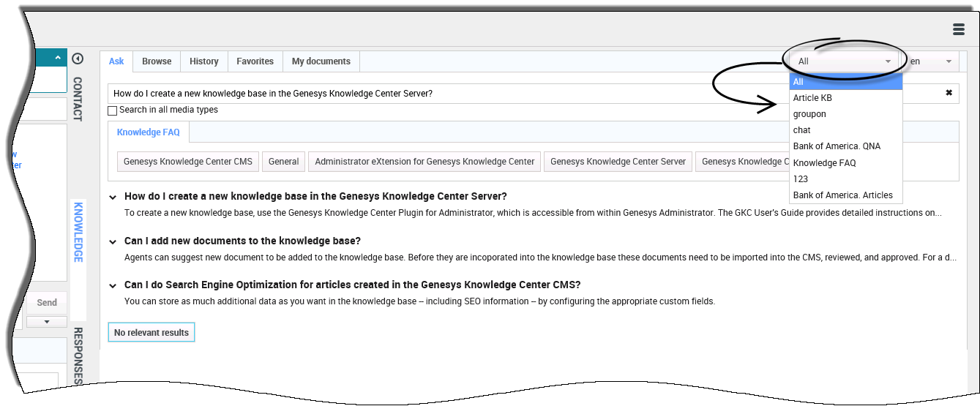The image size is (980, 406).
Task: Open the My documents tab
Action: 321,61
